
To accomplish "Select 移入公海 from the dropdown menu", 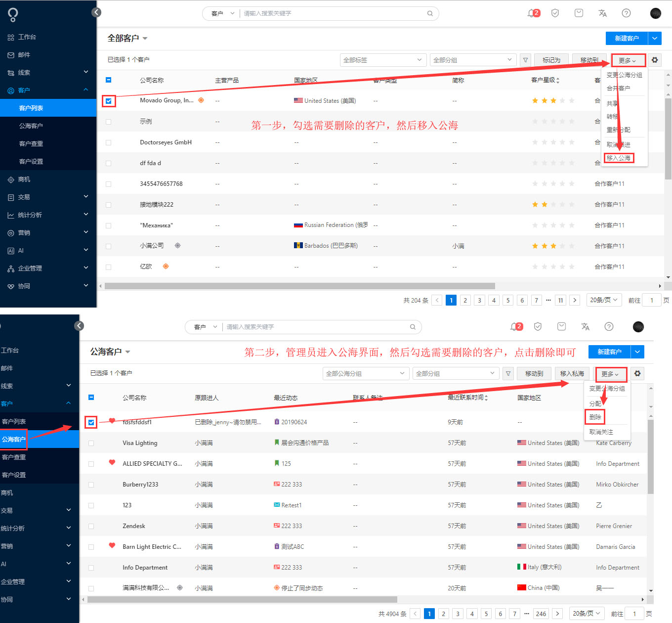I will coord(619,158).
